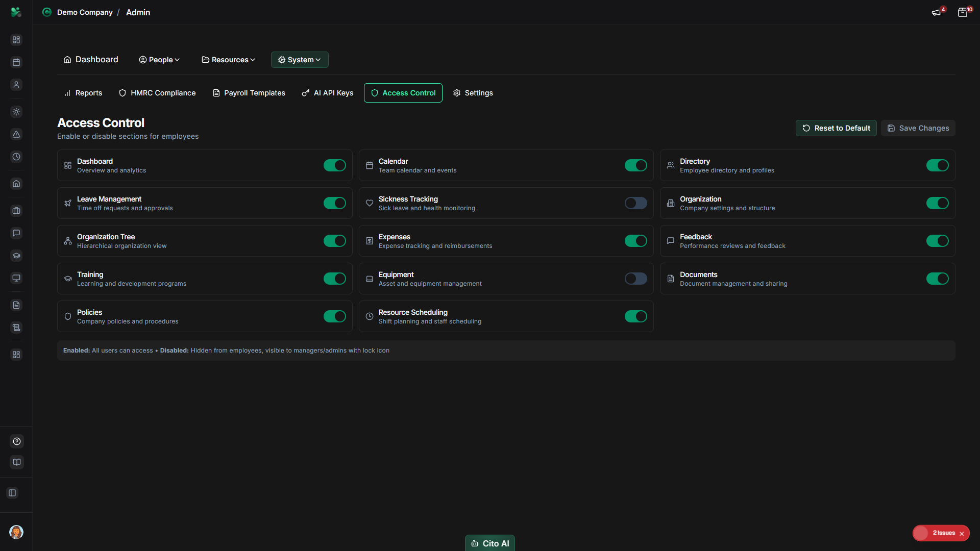Open the Dashboard grid icon in sidebar

point(16,39)
